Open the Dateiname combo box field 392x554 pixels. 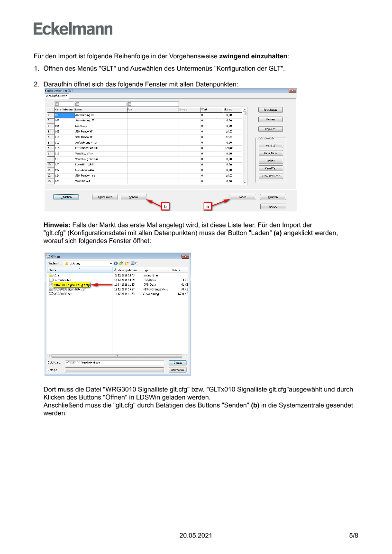114,363
